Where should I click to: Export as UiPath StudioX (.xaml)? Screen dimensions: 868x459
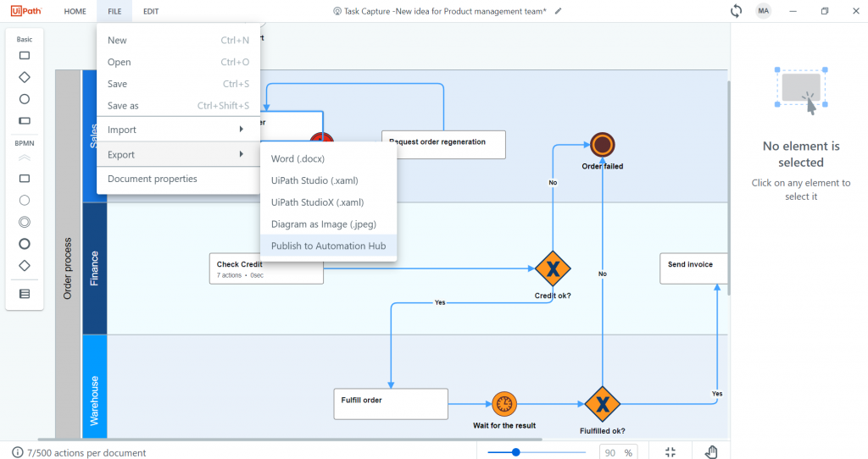328,202
